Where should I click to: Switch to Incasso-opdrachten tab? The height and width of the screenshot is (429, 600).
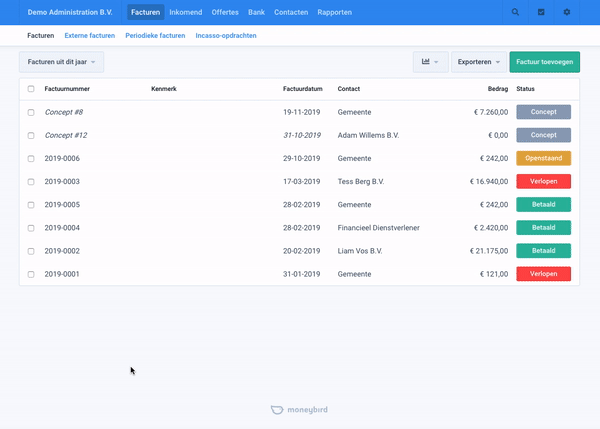pyautogui.click(x=226, y=36)
